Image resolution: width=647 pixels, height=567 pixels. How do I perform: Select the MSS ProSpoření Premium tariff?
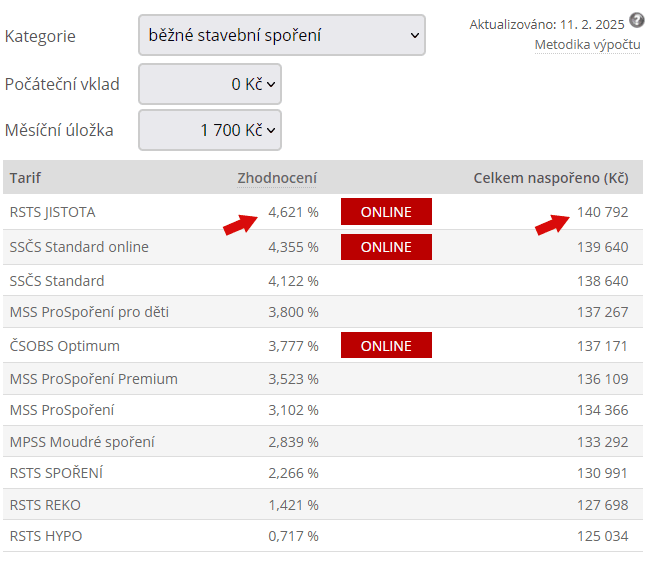(94, 379)
